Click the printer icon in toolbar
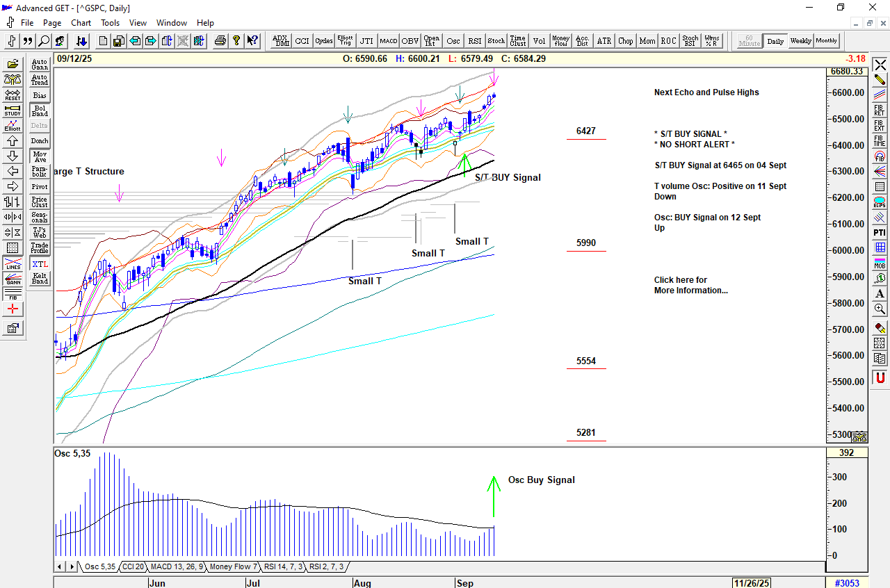Image resolution: width=890 pixels, height=588 pixels. point(220,41)
